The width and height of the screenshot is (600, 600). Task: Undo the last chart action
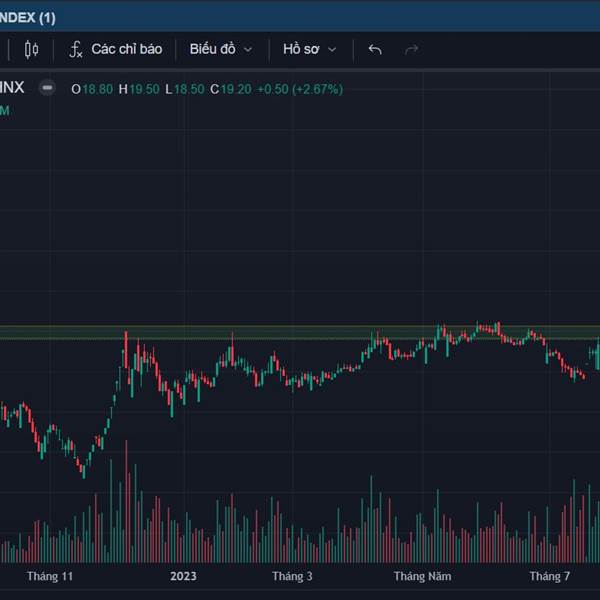375,50
